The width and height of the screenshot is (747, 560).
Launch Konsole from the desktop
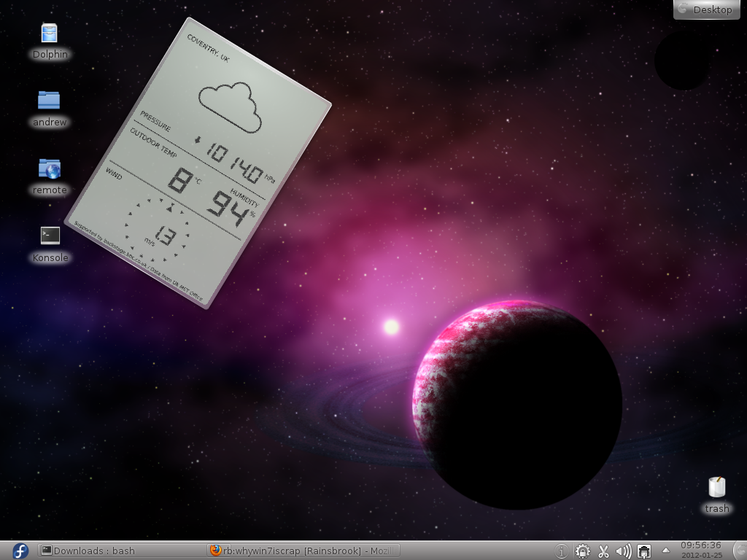50,236
